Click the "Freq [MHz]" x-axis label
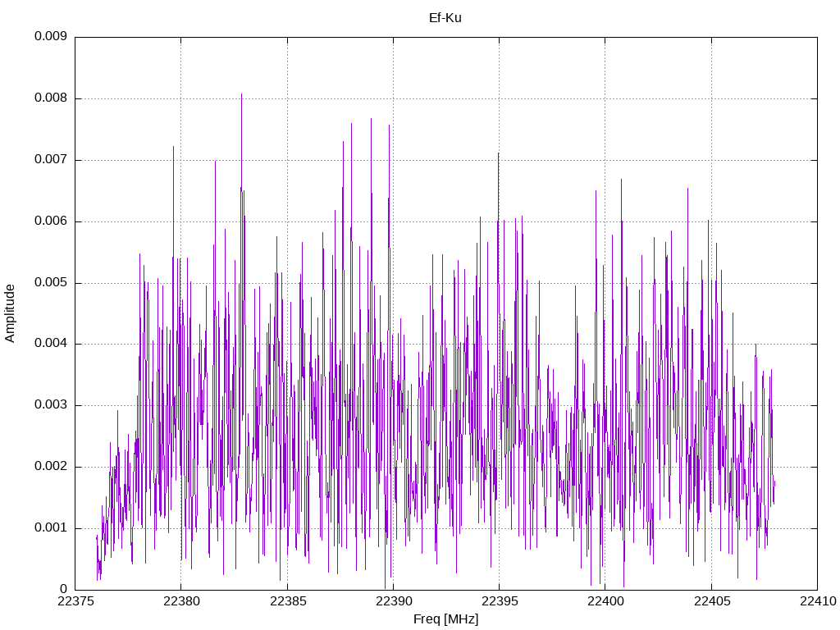The image size is (840, 630). pyautogui.click(x=445, y=619)
